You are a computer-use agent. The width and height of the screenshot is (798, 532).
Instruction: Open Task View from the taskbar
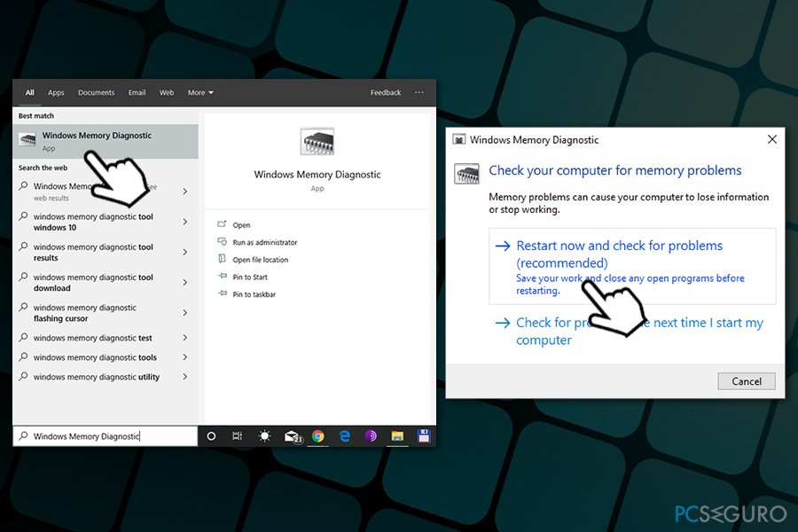[x=237, y=435]
